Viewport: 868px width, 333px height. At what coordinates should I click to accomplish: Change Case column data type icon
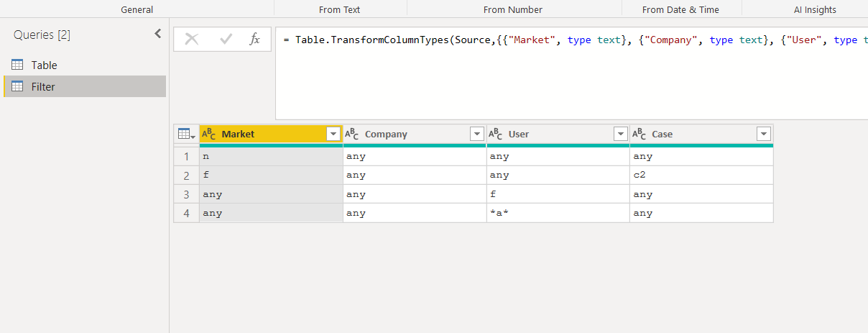point(640,134)
